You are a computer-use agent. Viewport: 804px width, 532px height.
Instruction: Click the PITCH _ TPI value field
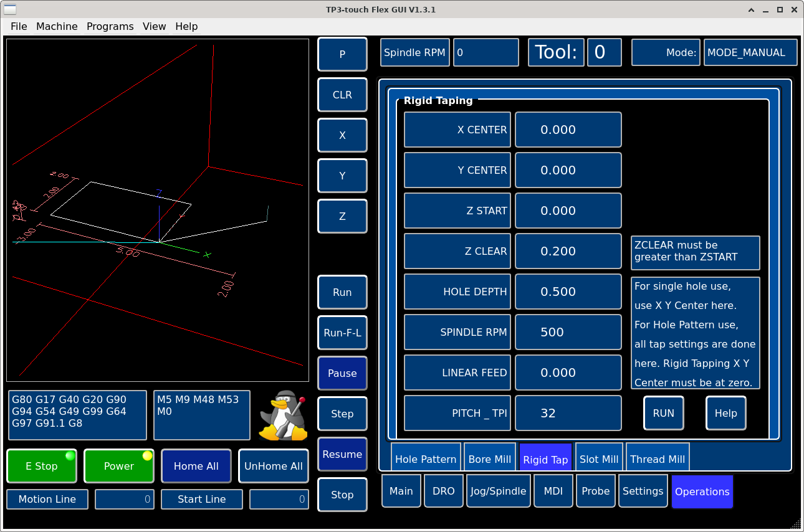coord(568,413)
